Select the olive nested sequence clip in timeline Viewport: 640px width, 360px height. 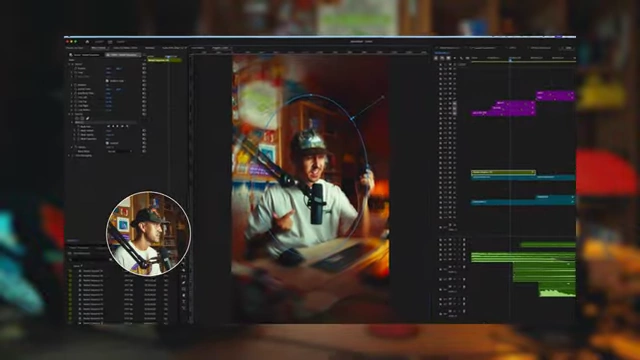point(503,173)
